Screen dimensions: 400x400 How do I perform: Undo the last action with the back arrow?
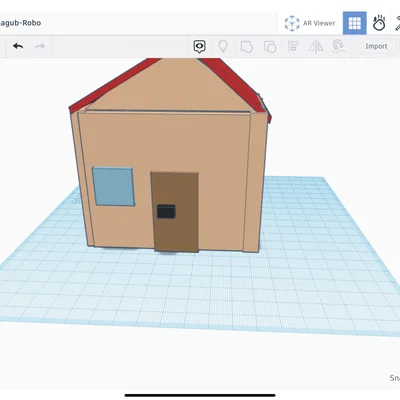point(18,46)
